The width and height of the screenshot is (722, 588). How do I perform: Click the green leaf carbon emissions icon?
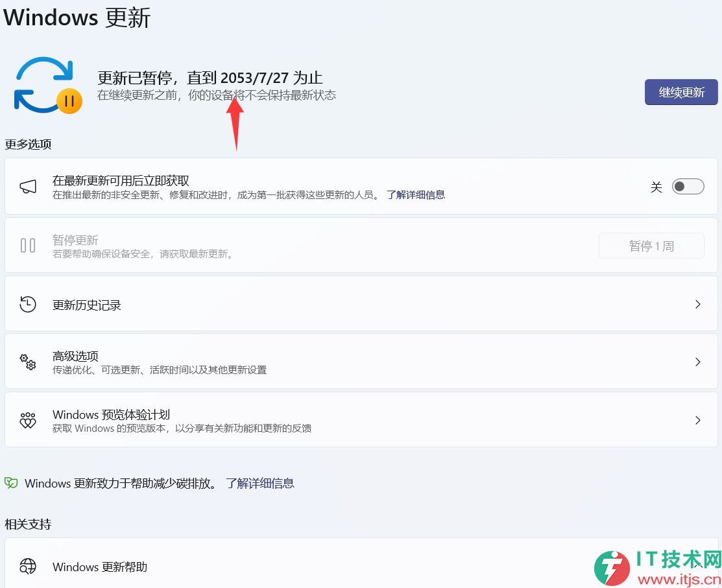(11, 483)
